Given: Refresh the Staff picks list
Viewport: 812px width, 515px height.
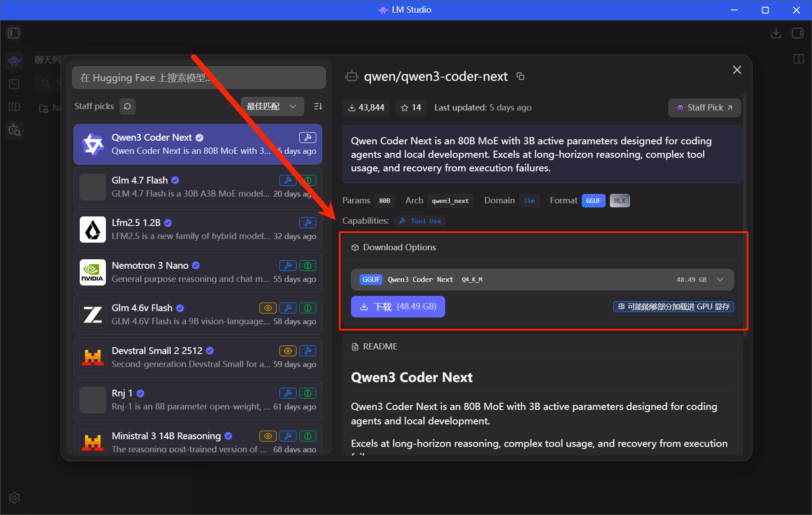Looking at the screenshot, I should point(128,106).
